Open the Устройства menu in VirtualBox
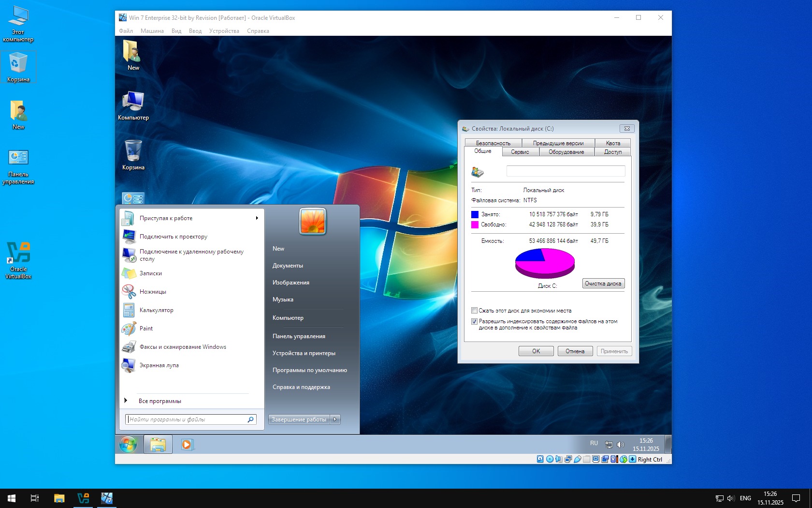Image resolution: width=812 pixels, height=508 pixels. pyautogui.click(x=224, y=31)
